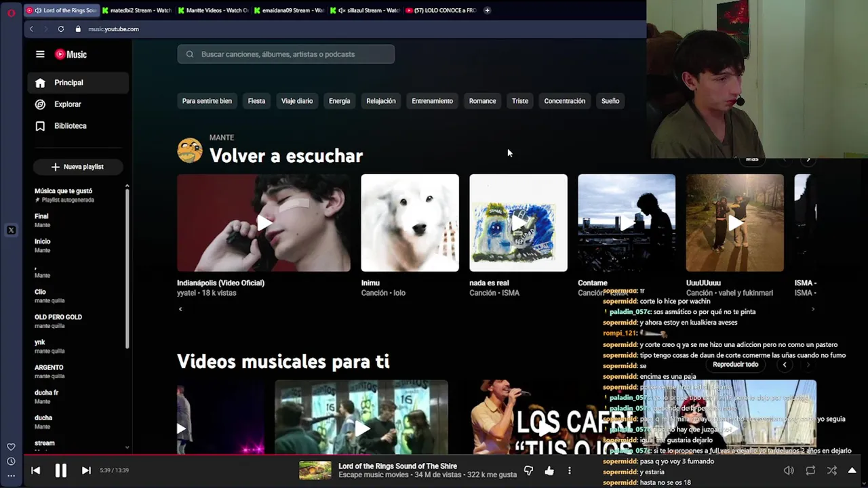The image size is (868, 488).
Task: Mute the player volume
Action: click(789, 470)
